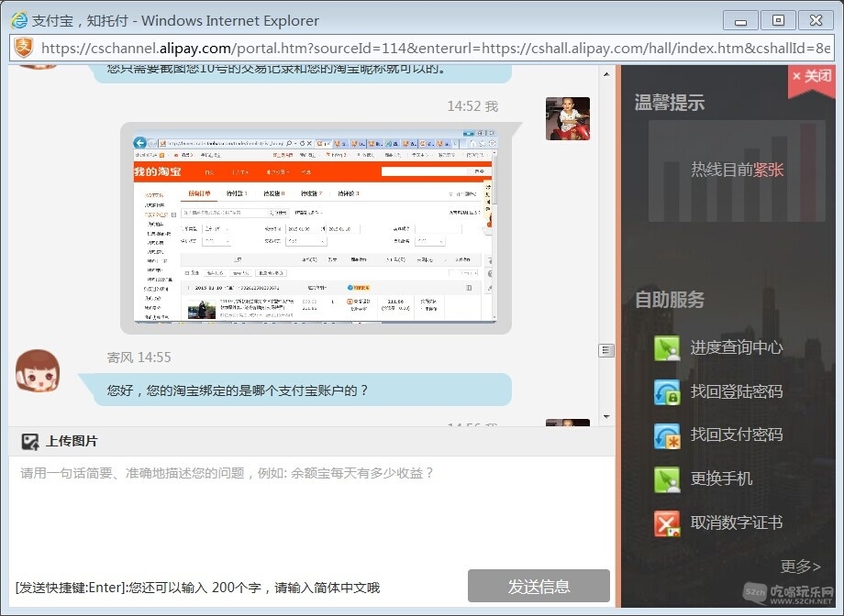Click the Internet Explorer logo in title bar
The height and width of the screenshot is (616, 844).
pyautogui.click(x=19, y=20)
